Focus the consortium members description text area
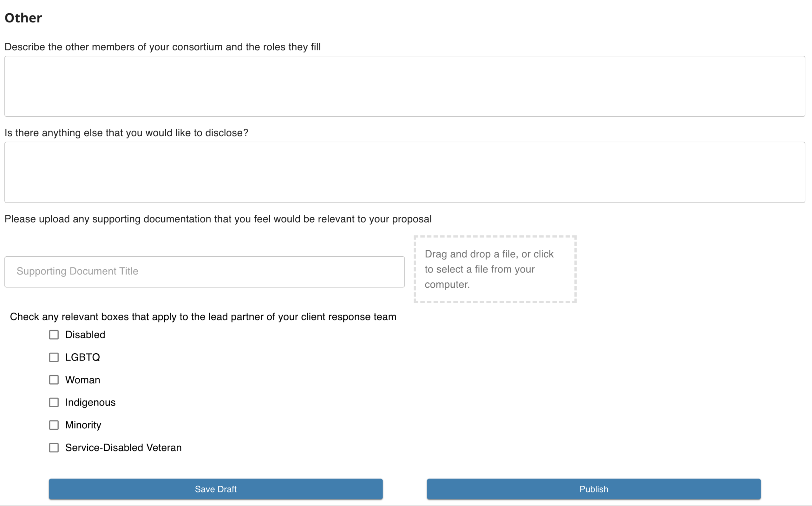Image resolution: width=812 pixels, height=506 pixels. [405, 86]
